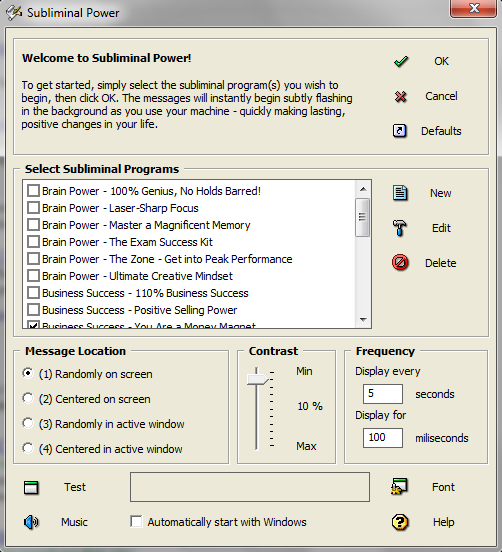The image size is (502, 552).
Task: Click the green checkmark OK icon
Action: click(x=401, y=62)
